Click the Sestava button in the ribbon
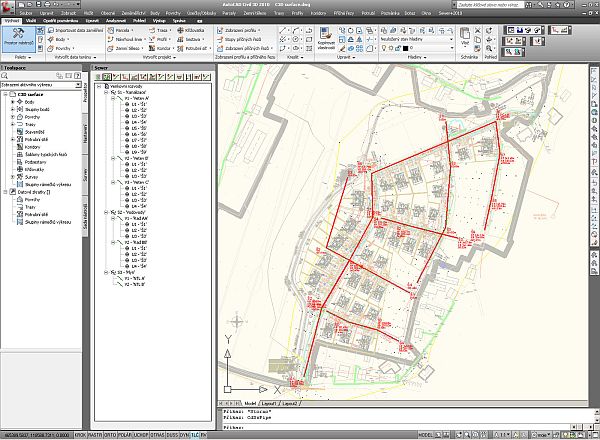This screenshot has height=440, width=600. tap(191, 39)
